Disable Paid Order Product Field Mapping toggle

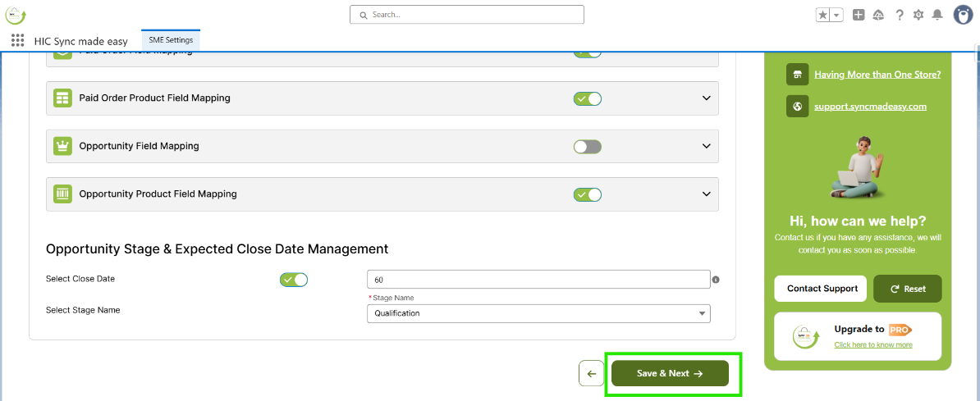(x=588, y=98)
